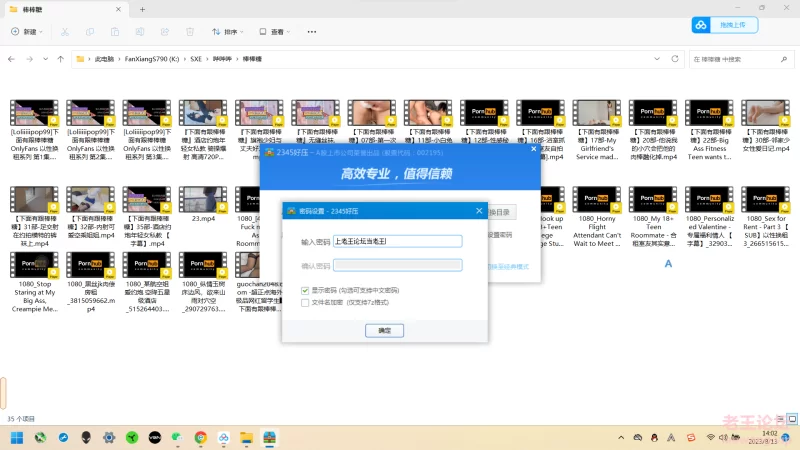
Task: Open WeChat from the taskbar
Action: (177, 437)
